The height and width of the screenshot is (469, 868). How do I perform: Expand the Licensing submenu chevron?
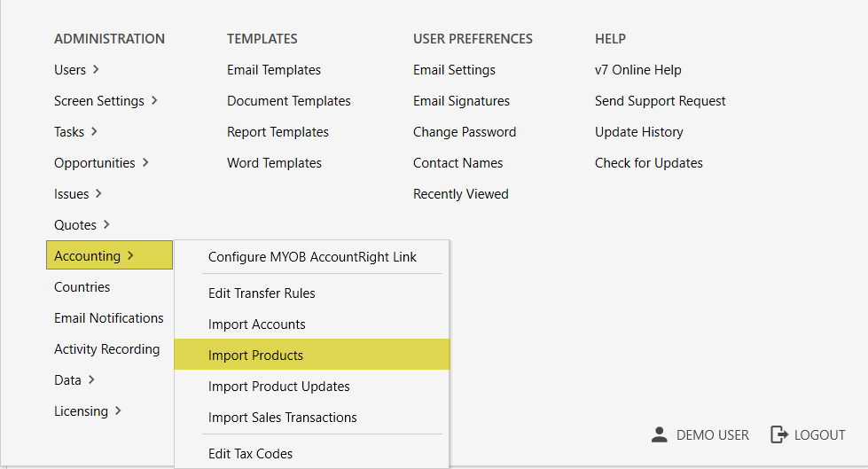[118, 410]
